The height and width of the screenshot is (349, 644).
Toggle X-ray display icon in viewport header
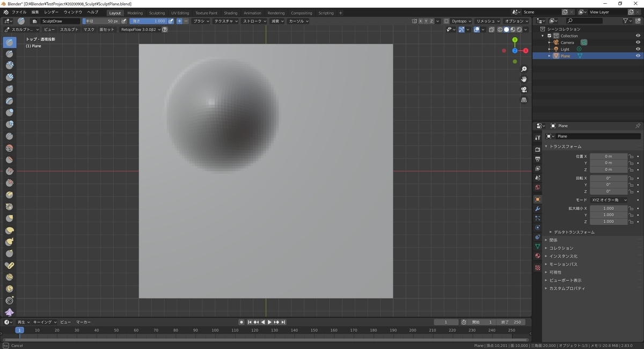pyautogui.click(x=492, y=30)
